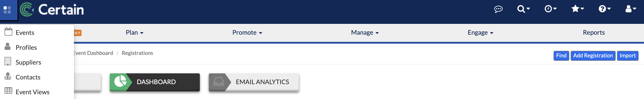Open the app grid menu icon

pyautogui.click(x=7, y=10)
